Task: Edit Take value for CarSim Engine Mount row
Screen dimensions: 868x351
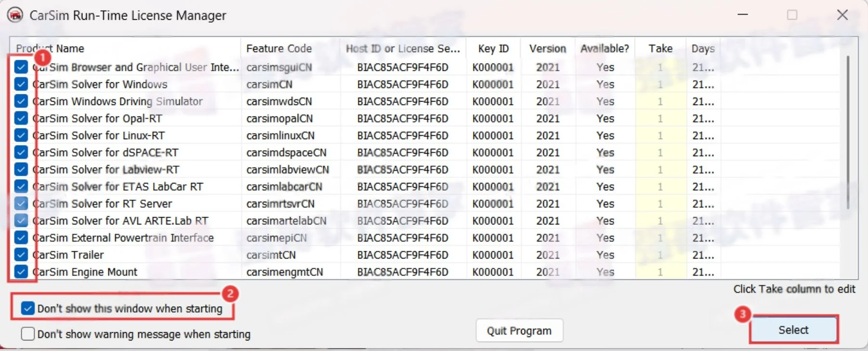Action: click(x=660, y=272)
